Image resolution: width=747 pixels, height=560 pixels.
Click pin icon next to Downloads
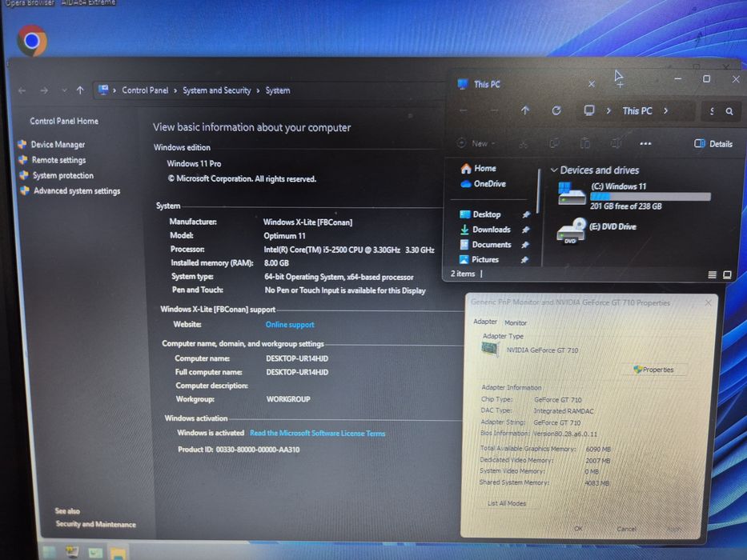(525, 230)
